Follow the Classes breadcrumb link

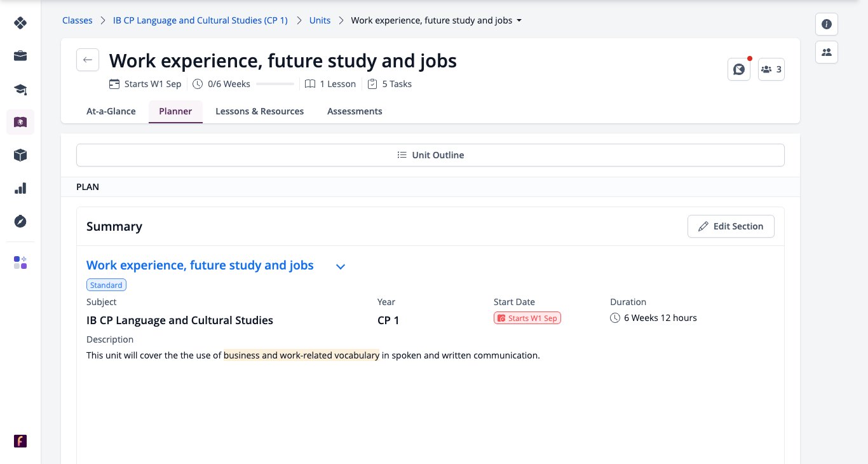click(x=77, y=20)
